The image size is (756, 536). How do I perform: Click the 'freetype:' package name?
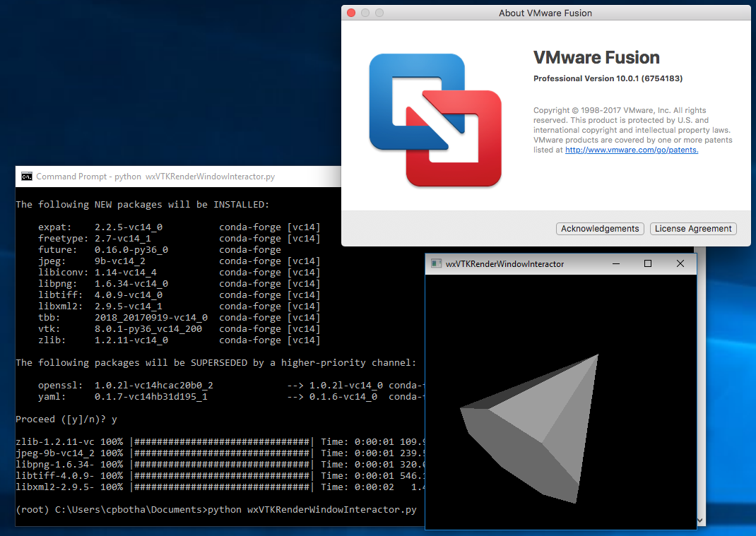point(63,239)
